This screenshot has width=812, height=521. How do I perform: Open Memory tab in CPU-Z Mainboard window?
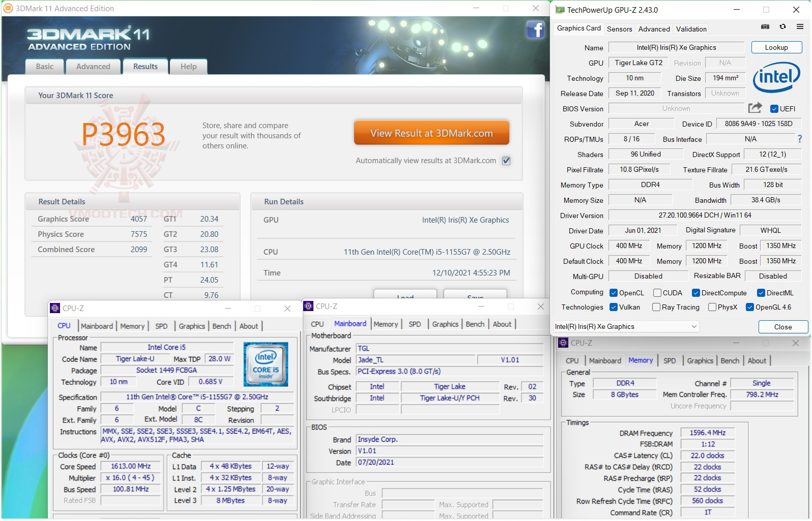(x=386, y=324)
